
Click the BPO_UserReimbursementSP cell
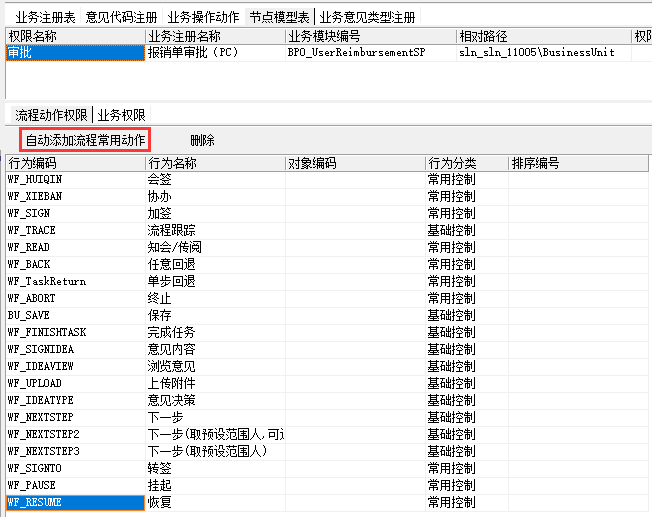point(371,52)
